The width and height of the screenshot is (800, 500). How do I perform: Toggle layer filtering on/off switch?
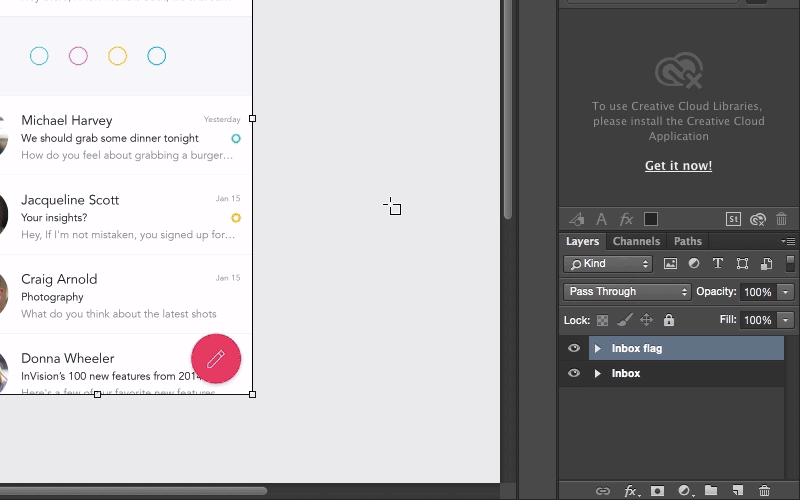790,263
